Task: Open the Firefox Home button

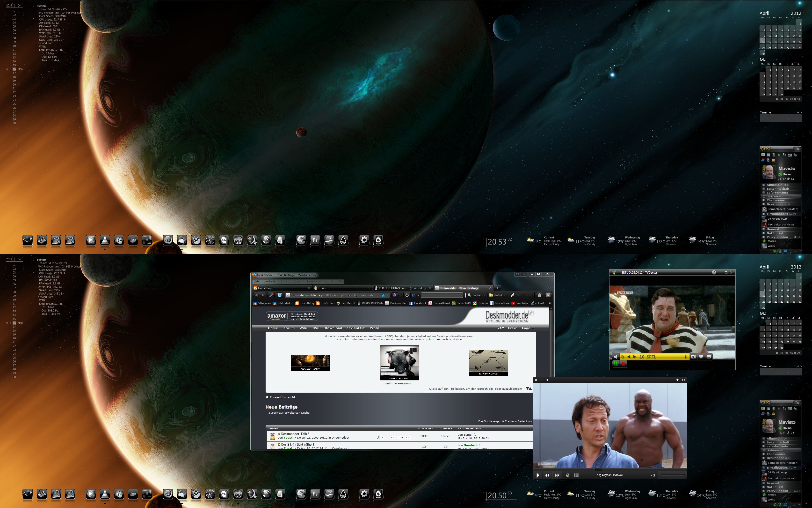Action: click(540, 295)
